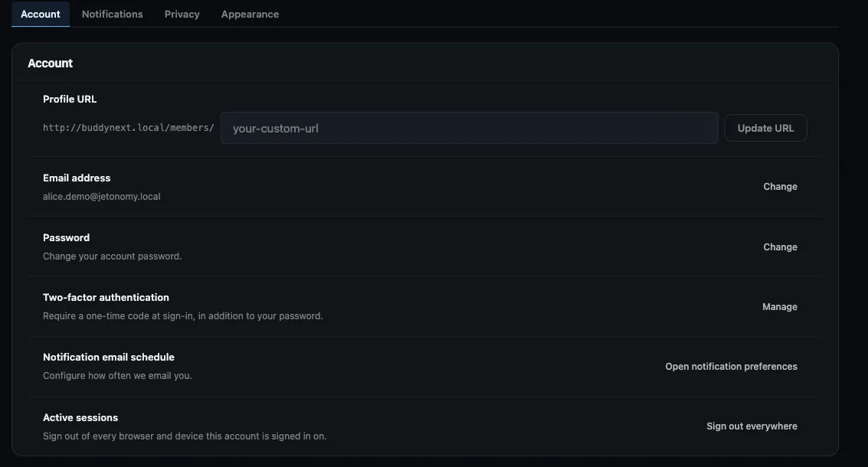Click the Profile URL label

coord(70,99)
